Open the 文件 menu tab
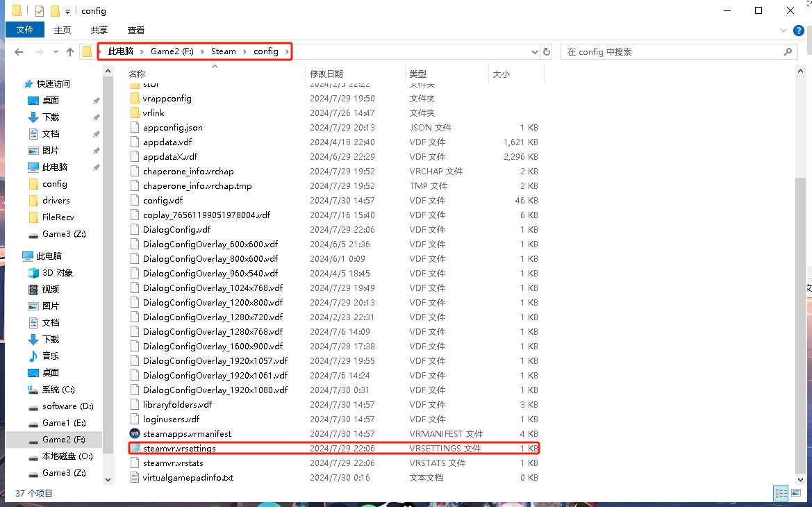Screen dimensions: 812x507 pyautogui.click(x=25, y=30)
